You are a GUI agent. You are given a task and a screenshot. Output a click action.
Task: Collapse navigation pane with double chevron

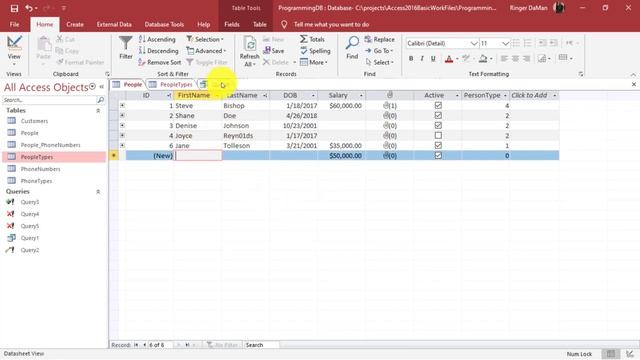(x=102, y=87)
